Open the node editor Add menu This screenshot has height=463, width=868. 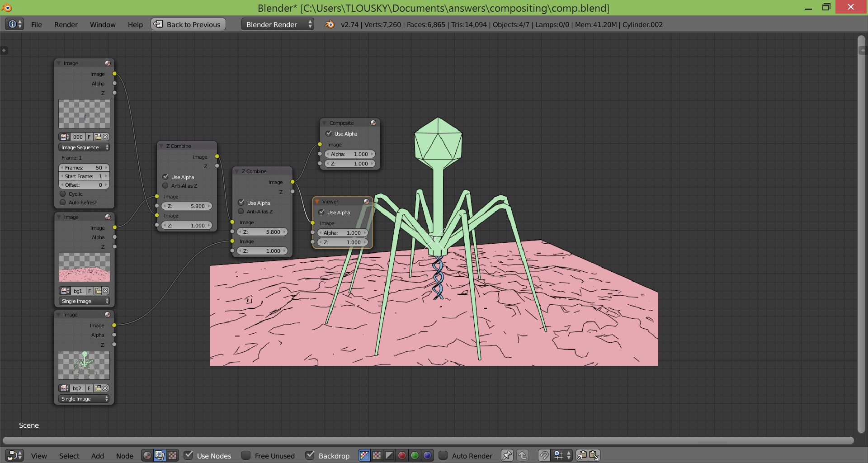coord(97,456)
